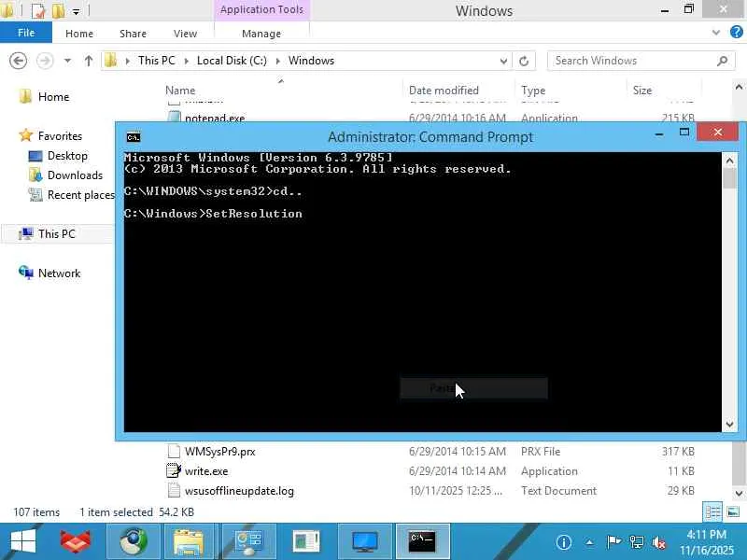Screen dimensions: 747x560
Task: Select Network in the navigation pane
Action: tap(59, 273)
